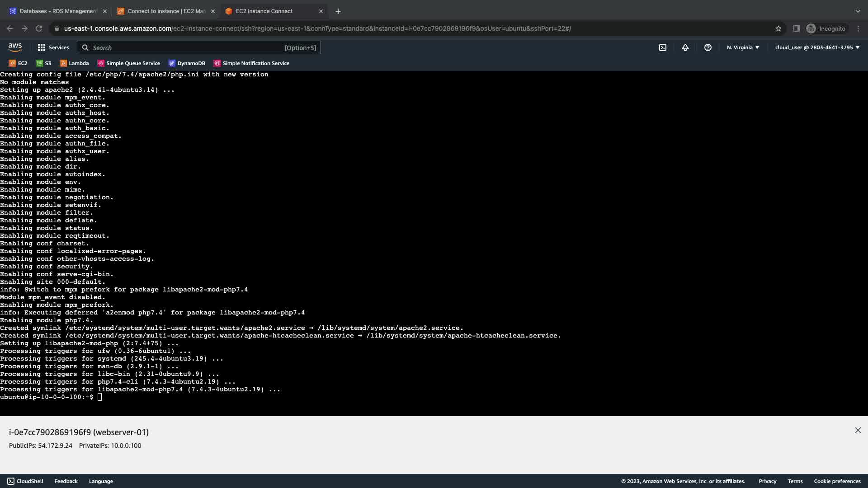868x488 pixels.
Task: Open the Services grid menu
Action: pyautogui.click(x=53, y=47)
